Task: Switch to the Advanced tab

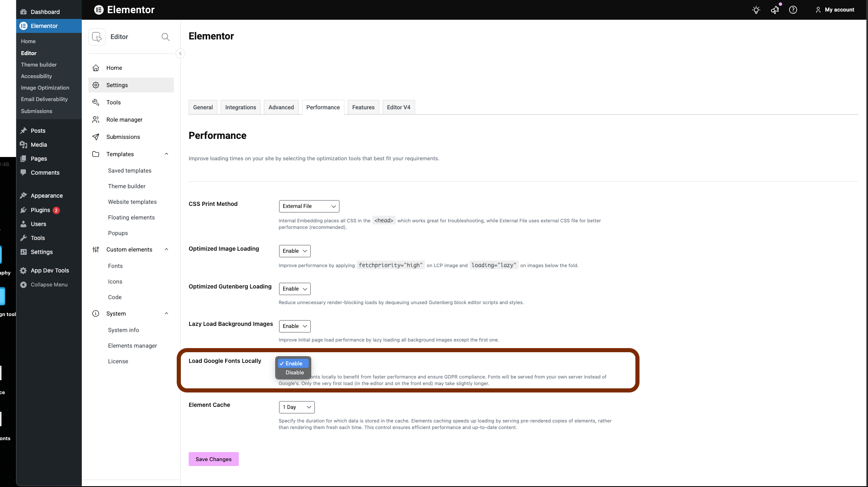Action: click(281, 107)
